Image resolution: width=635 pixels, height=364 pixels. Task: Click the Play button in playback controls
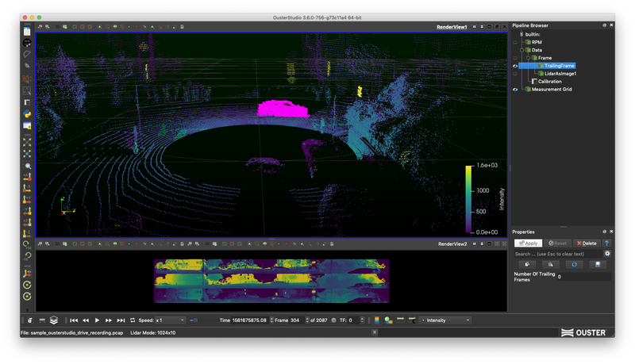coord(98,320)
